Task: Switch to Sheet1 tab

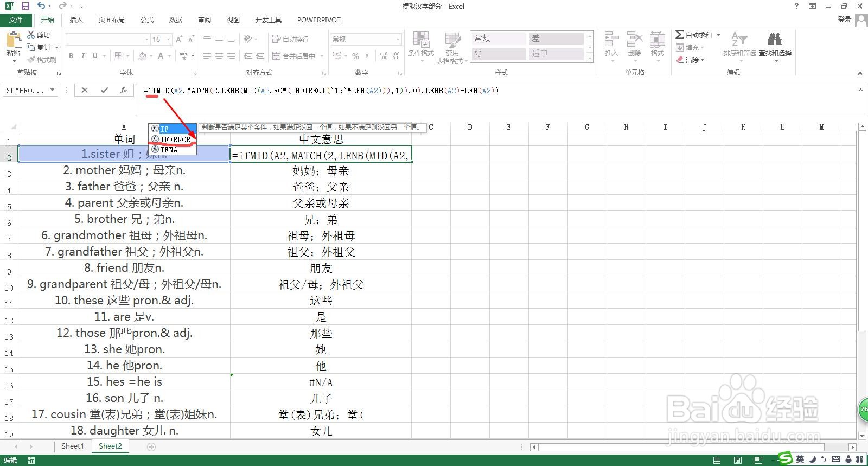Action: [72, 446]
